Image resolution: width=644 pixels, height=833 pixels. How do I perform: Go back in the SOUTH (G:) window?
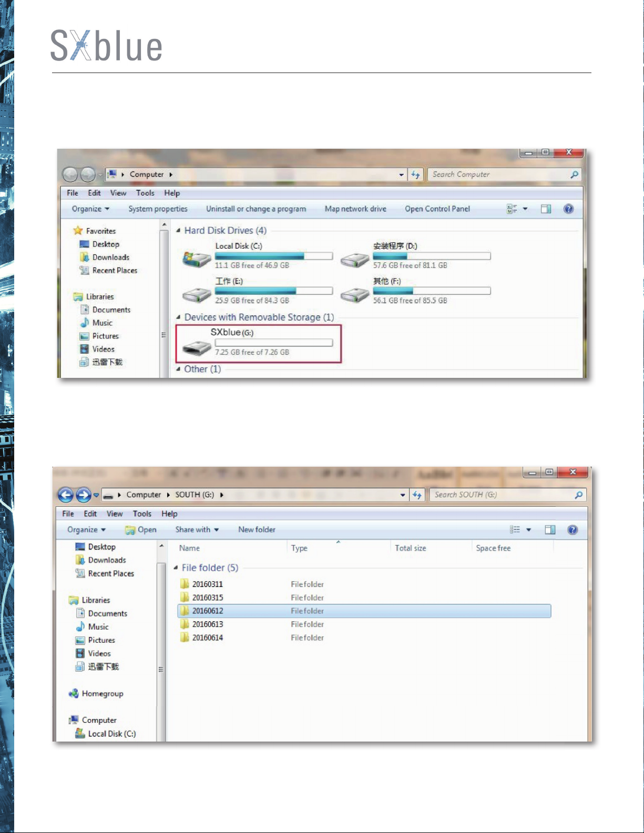pyautogui.click(x=66, y=495)
